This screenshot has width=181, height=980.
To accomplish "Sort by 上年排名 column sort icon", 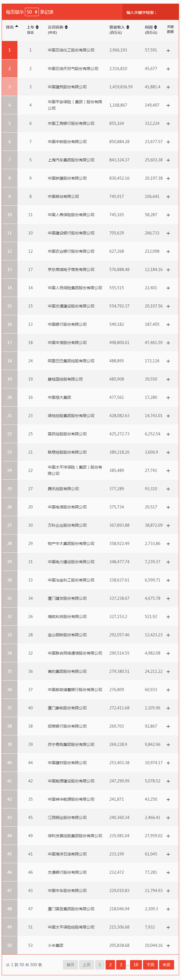I will (37, 27).
